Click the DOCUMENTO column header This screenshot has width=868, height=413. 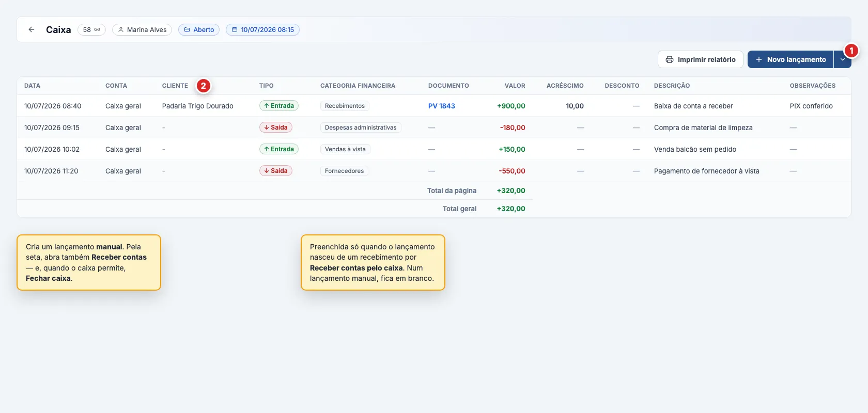448,86
